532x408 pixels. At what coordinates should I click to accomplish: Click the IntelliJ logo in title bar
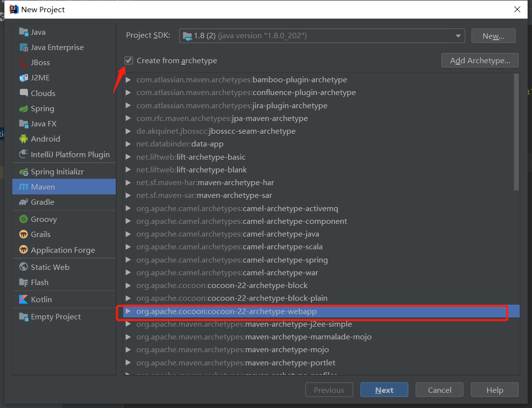(13, 9)
